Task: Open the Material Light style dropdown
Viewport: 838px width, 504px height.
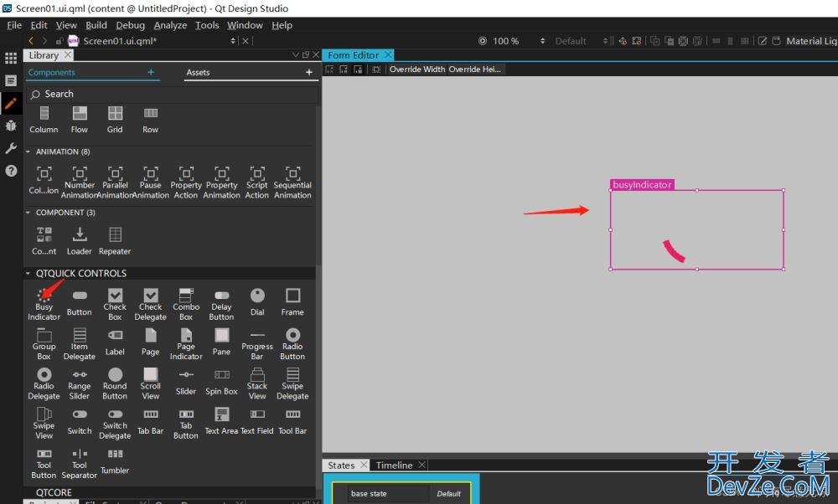Action: tap(810, 41)
